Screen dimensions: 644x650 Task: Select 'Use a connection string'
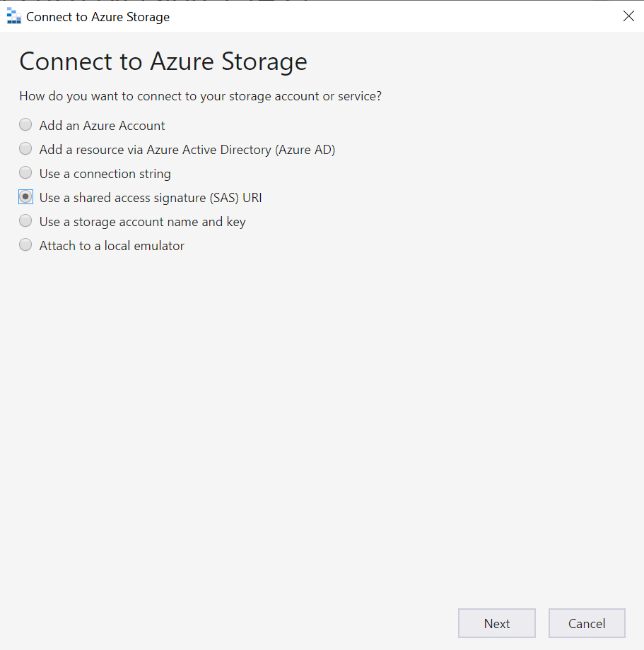pyautogui.click(x=25, y=172)
